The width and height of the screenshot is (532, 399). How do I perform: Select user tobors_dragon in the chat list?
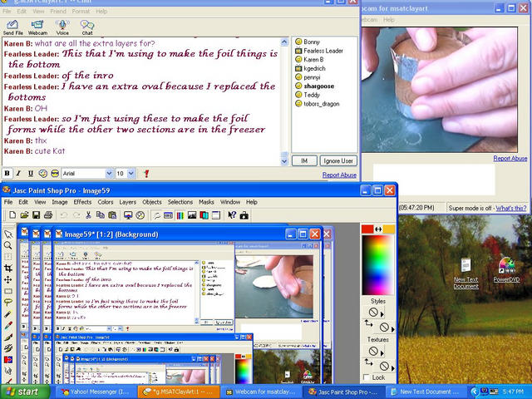click(x=322, y=104)
